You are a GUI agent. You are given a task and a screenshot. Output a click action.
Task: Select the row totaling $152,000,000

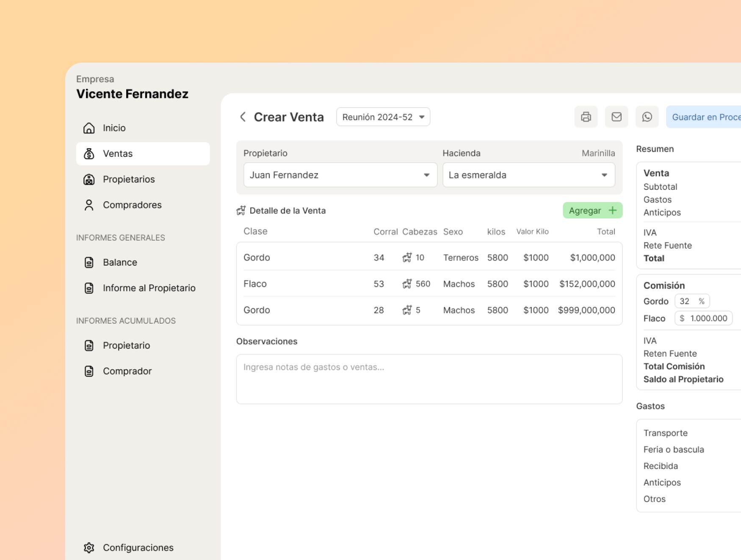coord(429,284)
